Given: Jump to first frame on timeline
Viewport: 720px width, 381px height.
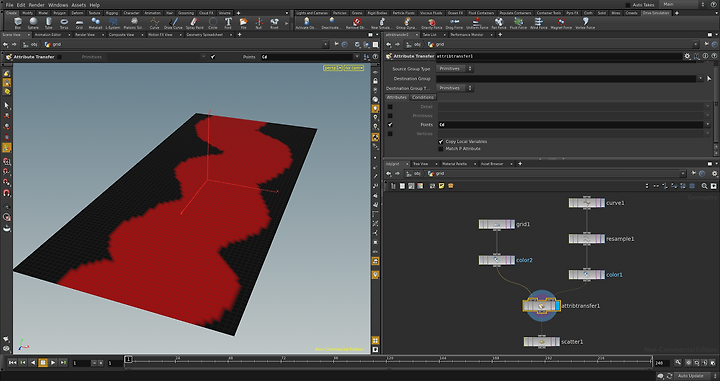Looking at the screenshot, I should (x=12, y=363).
